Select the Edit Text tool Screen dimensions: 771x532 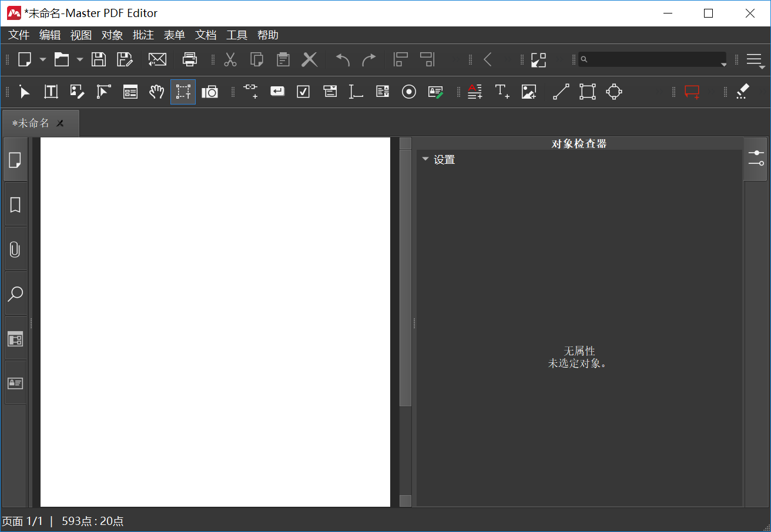click(x=51, y=92)
